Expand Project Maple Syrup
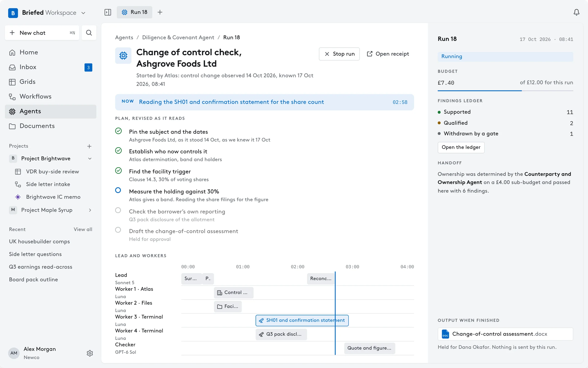 pyautogui.click(x=90, y=210)
